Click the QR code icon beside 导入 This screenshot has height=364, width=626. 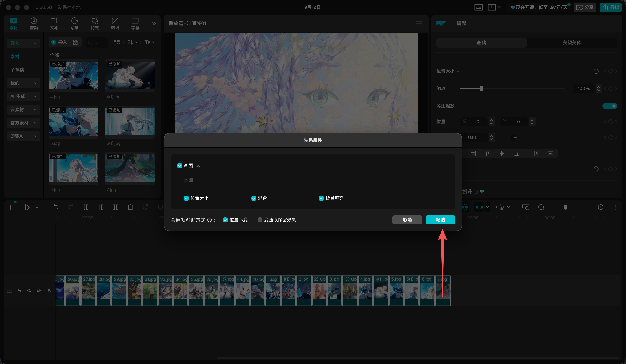coord(76,42)
